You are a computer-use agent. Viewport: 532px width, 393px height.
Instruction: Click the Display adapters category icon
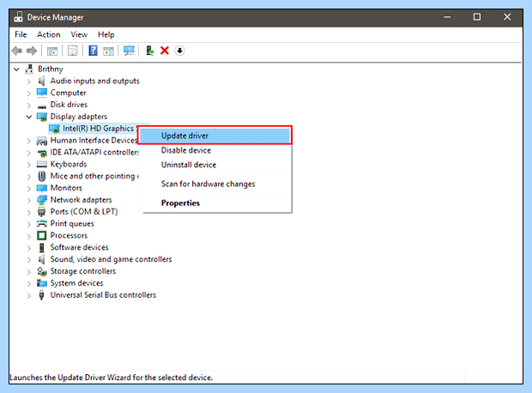(x=42, y=117)
